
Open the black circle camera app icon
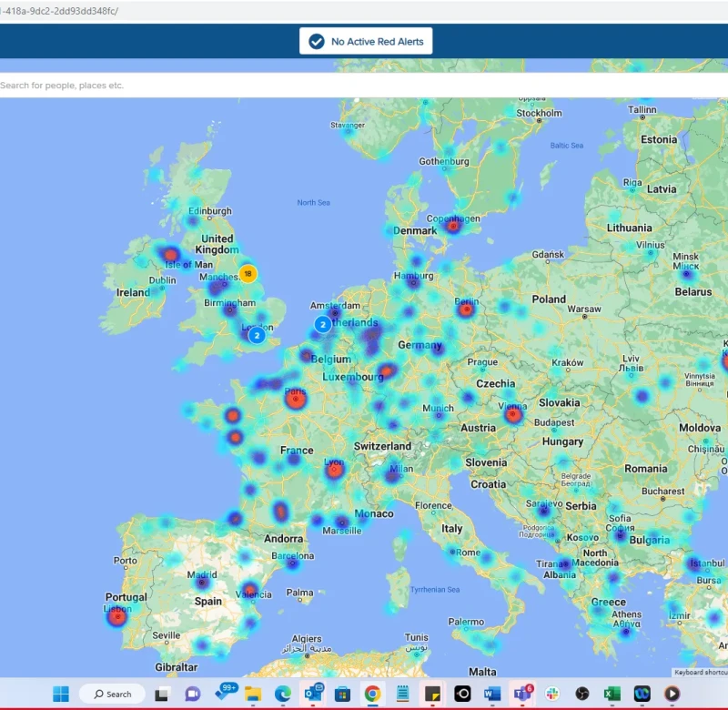pos(462,694)
